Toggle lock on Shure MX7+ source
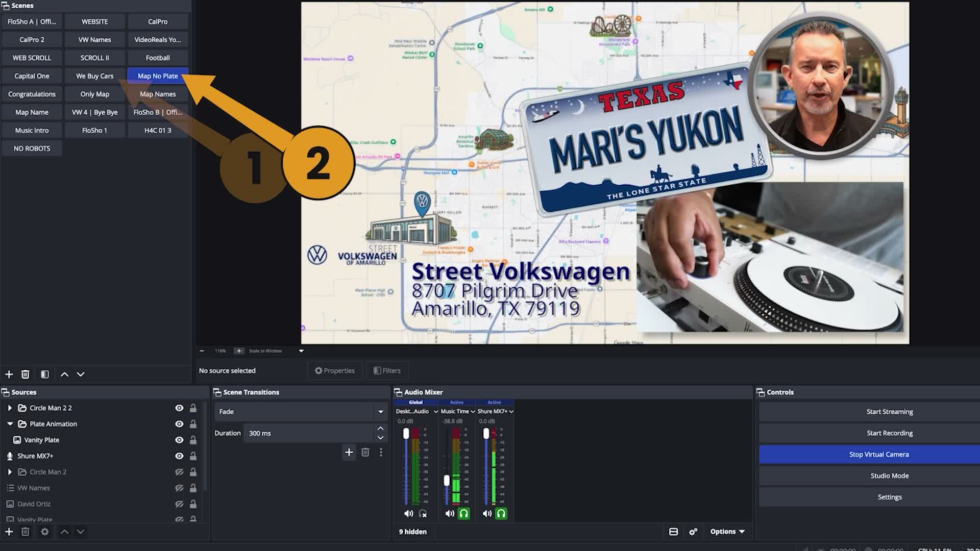Screen dimensions: 980x551 point(193,456)
